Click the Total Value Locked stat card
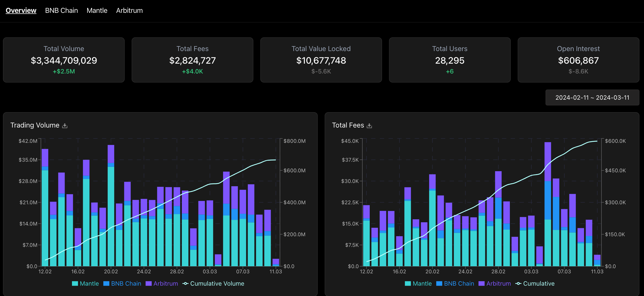 pos(321,60)
